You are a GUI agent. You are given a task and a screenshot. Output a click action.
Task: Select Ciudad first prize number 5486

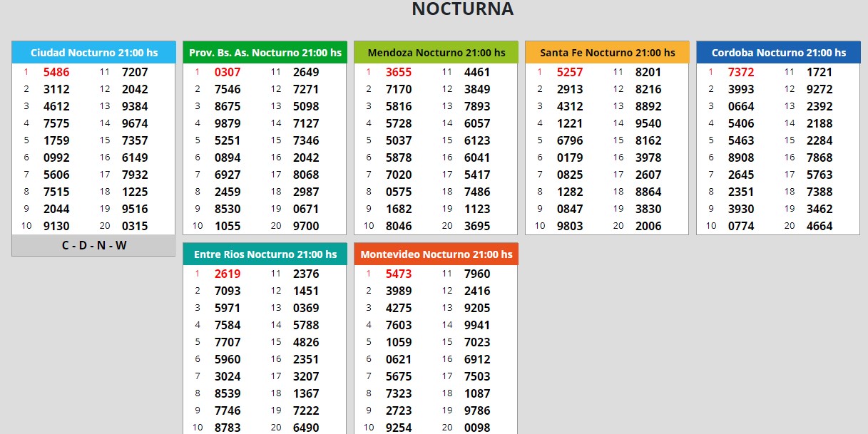pyautogui.click(x=56, y=72)
